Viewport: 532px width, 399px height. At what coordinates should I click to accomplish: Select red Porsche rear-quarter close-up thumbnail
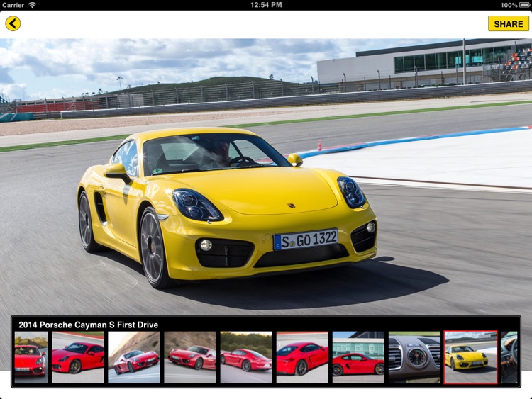[302, 357]
